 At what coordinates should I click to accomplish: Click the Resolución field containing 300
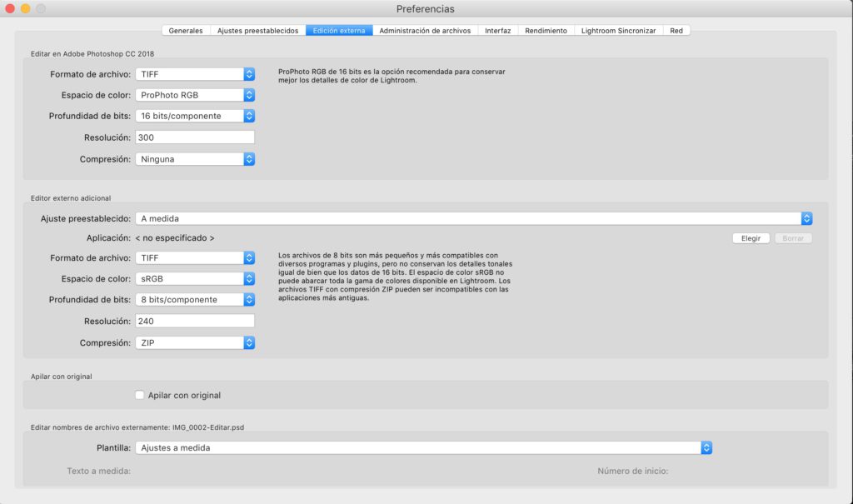(x=195, y=137)
